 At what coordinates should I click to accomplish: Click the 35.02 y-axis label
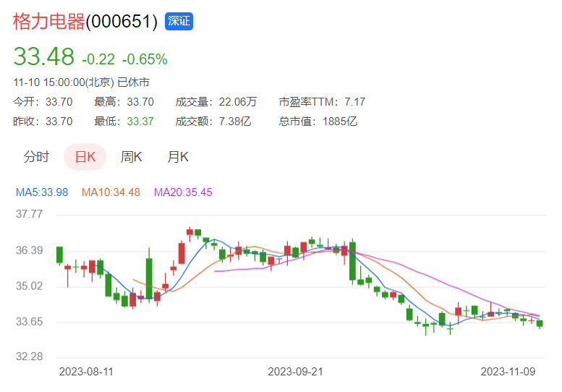click(29, 286)
